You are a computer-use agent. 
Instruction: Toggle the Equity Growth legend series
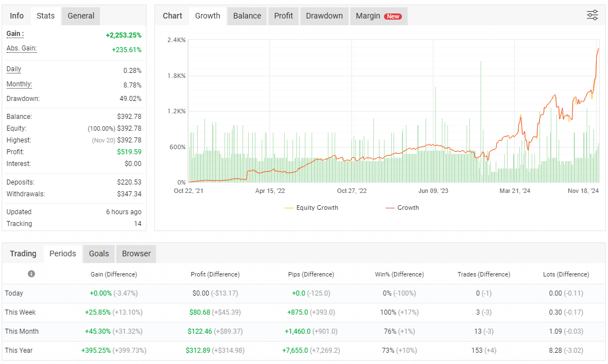click(x=312, y=208)
